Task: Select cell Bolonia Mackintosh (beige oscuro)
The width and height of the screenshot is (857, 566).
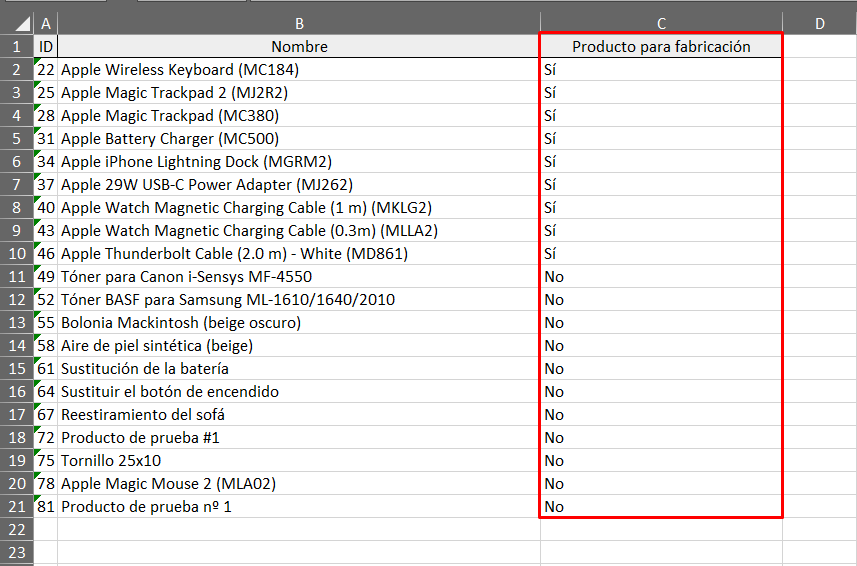Action: coord(299,322)
